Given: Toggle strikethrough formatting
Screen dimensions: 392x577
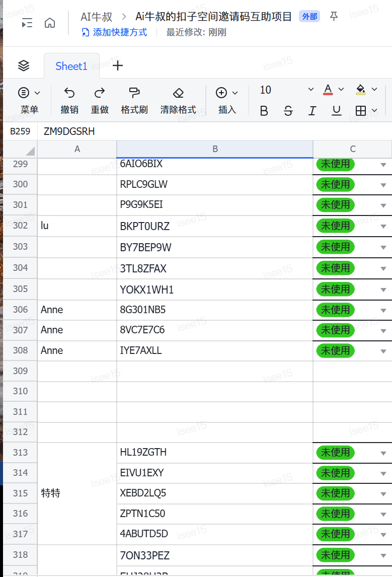Looking at the screenshot, I should click(x=288, y=110).
